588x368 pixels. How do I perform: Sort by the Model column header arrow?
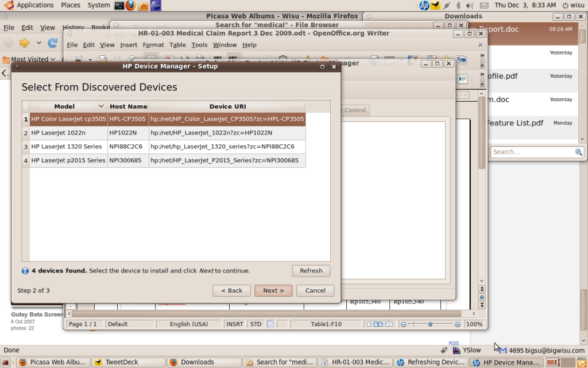(101, 106)
